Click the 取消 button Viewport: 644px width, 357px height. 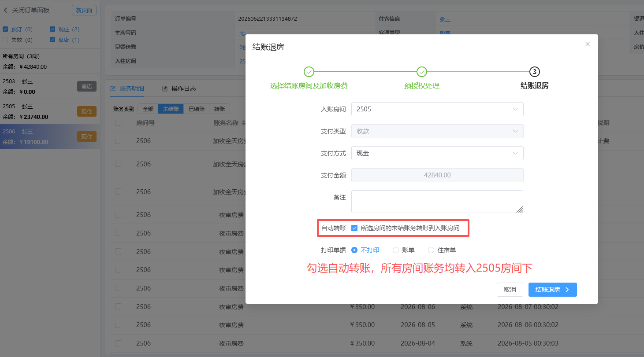tap(510, 290)
